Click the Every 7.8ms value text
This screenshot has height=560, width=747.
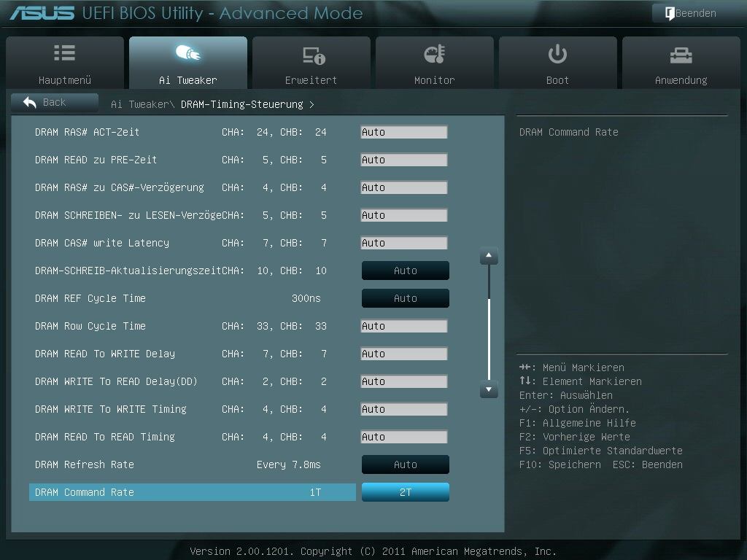288,464
